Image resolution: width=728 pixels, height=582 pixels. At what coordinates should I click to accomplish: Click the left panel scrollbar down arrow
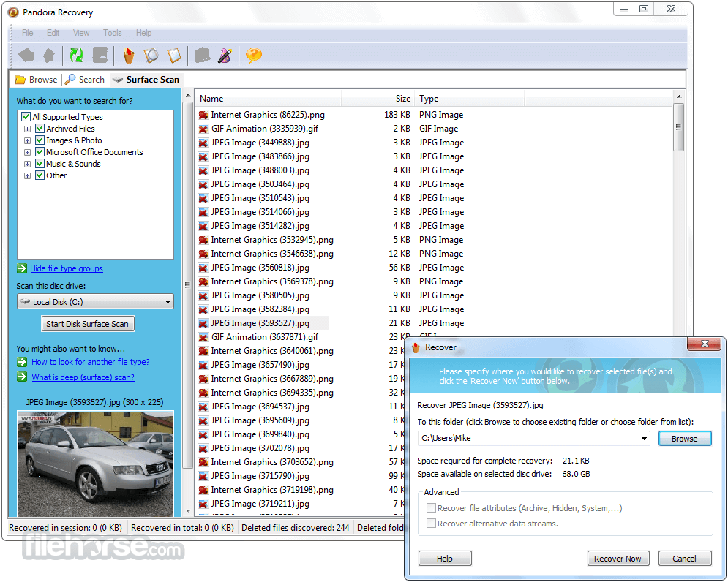[x=188, y=510]
